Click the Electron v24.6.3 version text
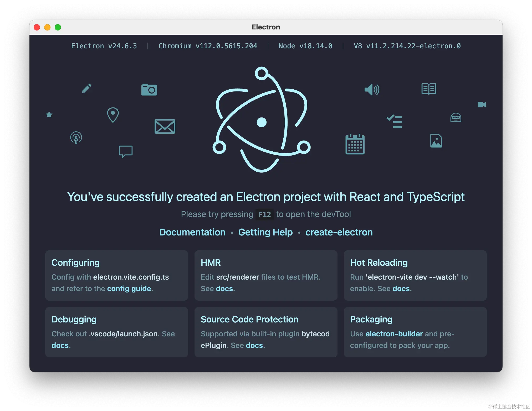Screen dimensions: 532x411 point(104,46)
